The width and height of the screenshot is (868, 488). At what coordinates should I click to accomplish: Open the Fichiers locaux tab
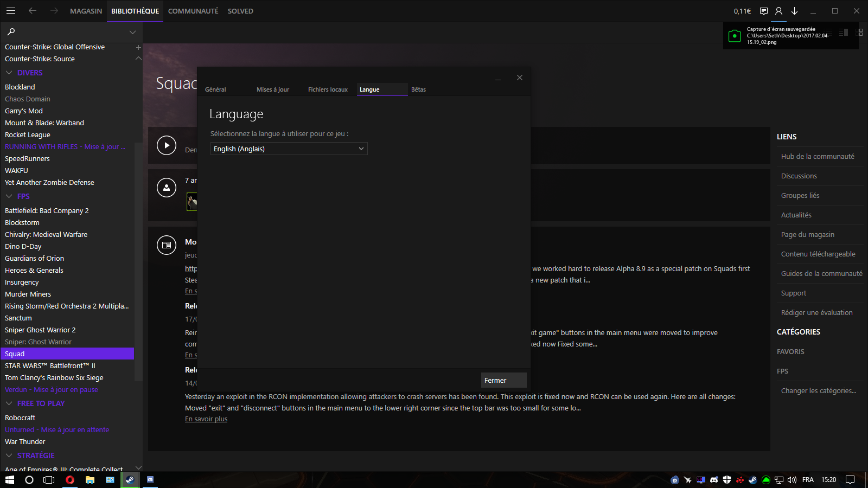tap(328, 89)
